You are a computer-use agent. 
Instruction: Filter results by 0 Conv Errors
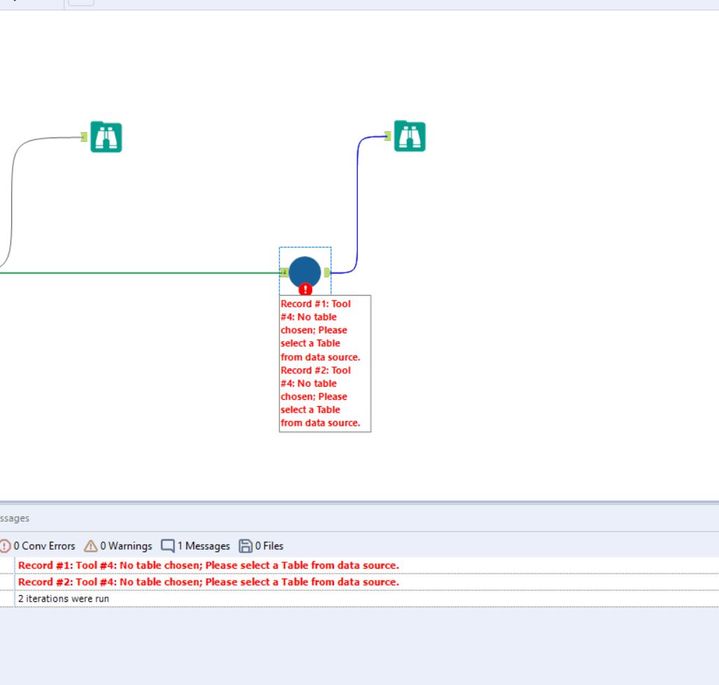38,546
